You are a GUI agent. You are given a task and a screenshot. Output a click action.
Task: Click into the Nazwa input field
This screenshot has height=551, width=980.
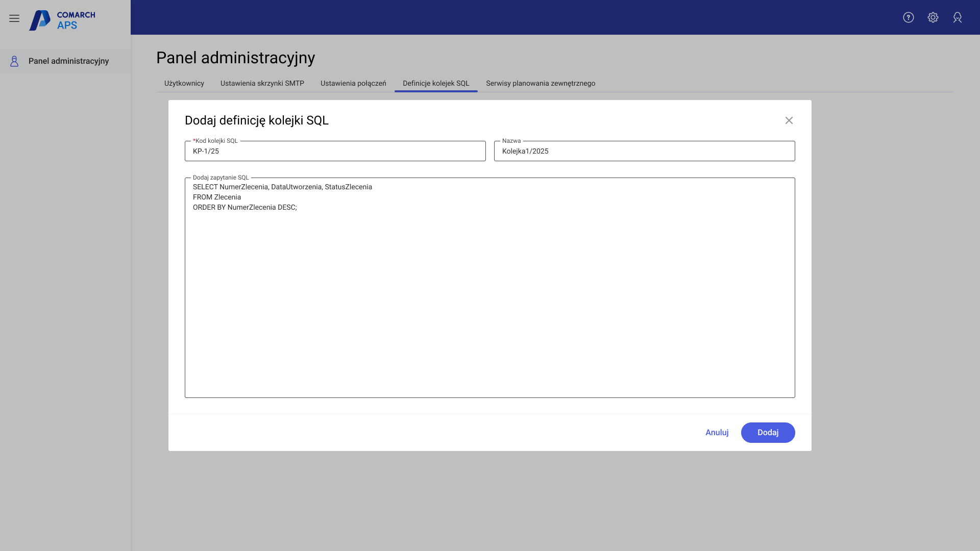point(644,152)
